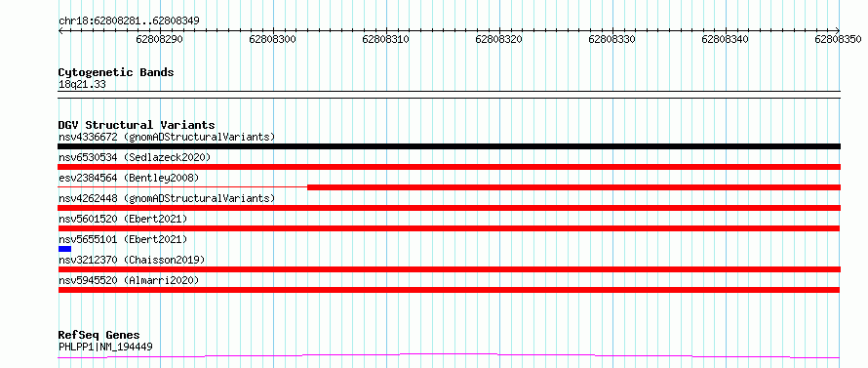Select nsv5945520 (Almarri2020) label
This screenshot has height=368, width=868.
click(129, 280)
